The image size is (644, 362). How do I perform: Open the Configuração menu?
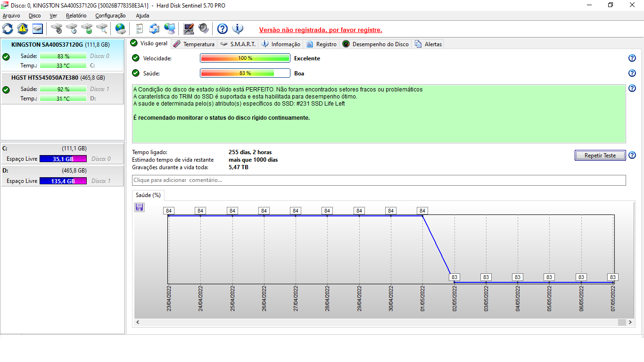tap(110, 16)
